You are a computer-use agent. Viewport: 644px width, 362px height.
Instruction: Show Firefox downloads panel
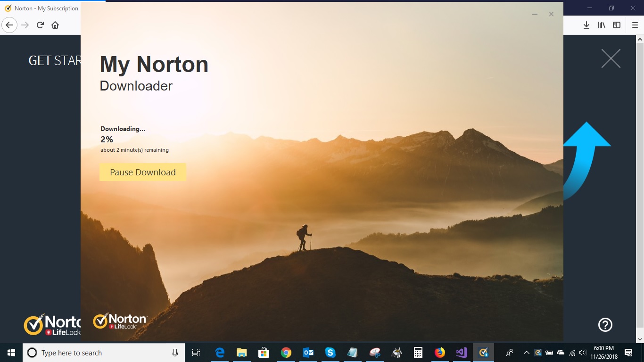[586, 25]
